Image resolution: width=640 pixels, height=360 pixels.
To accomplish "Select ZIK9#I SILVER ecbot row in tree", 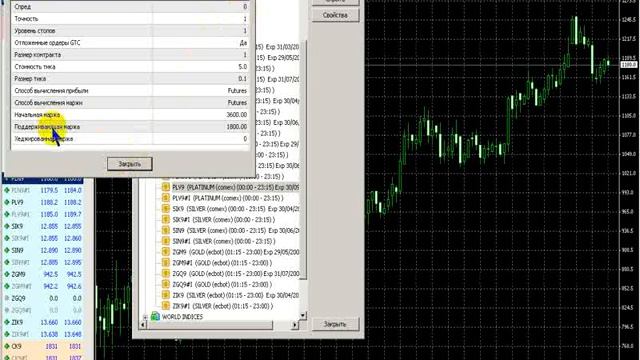I will click(x=222, y=306).
